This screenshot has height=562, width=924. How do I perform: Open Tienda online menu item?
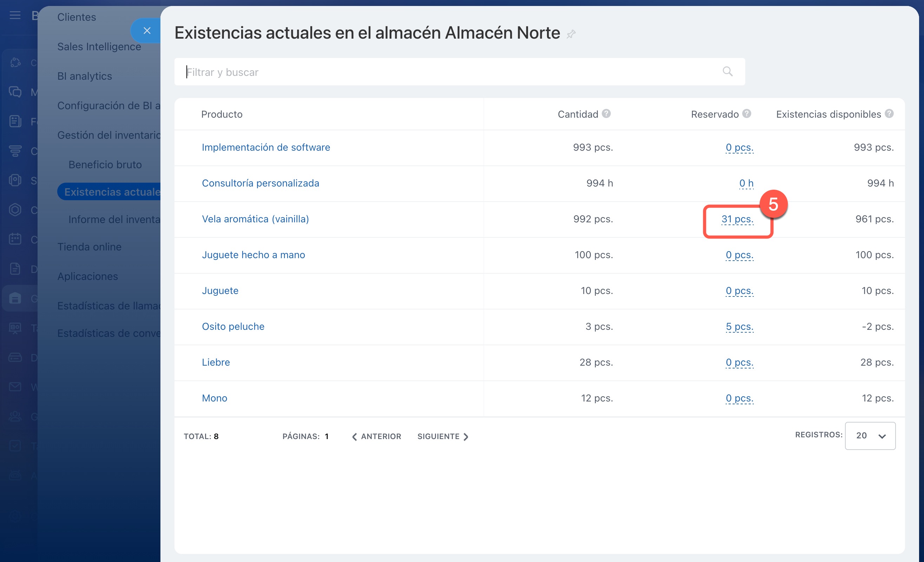click(89, 247)
